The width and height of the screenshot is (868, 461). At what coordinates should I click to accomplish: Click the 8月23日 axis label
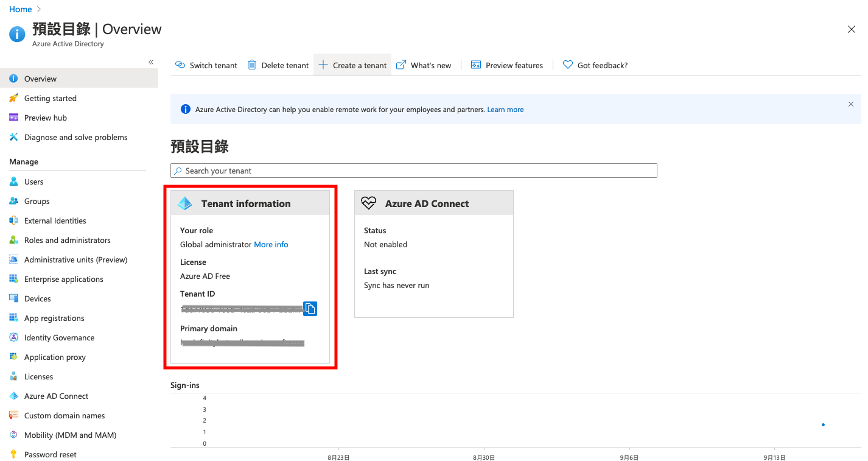coord(338,457)
